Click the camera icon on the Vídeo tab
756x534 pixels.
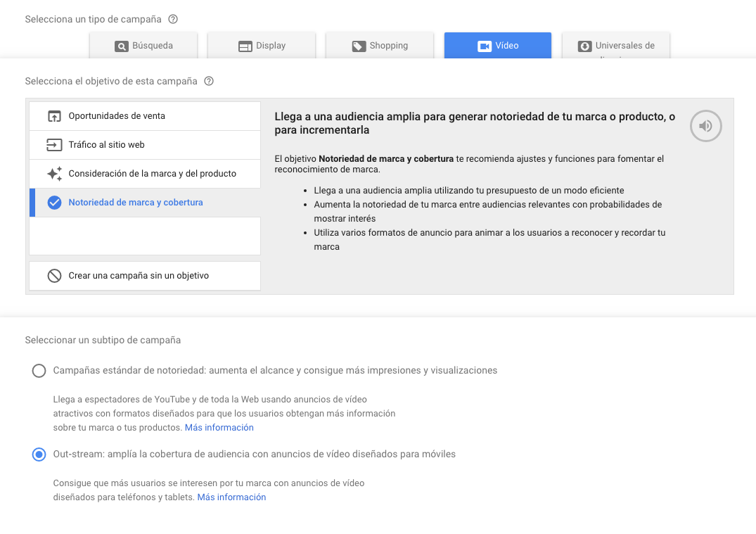482,45
